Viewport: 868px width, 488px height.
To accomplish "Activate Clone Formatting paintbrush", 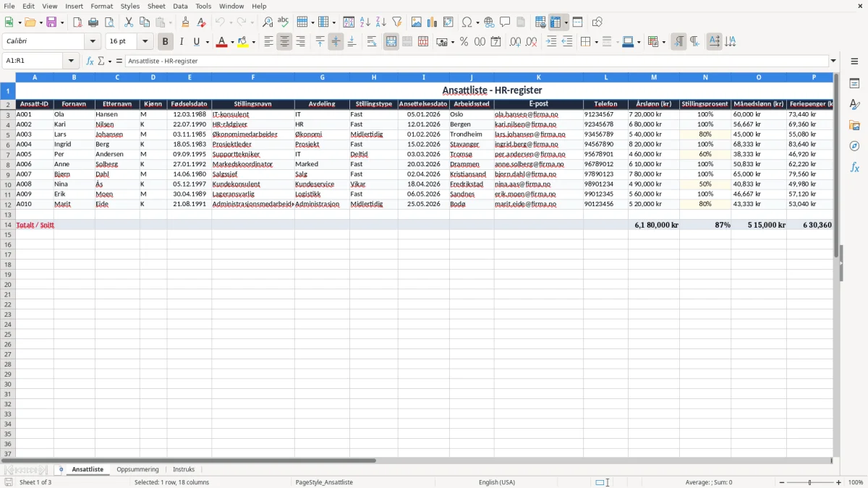I will click(x=185, y=22).
